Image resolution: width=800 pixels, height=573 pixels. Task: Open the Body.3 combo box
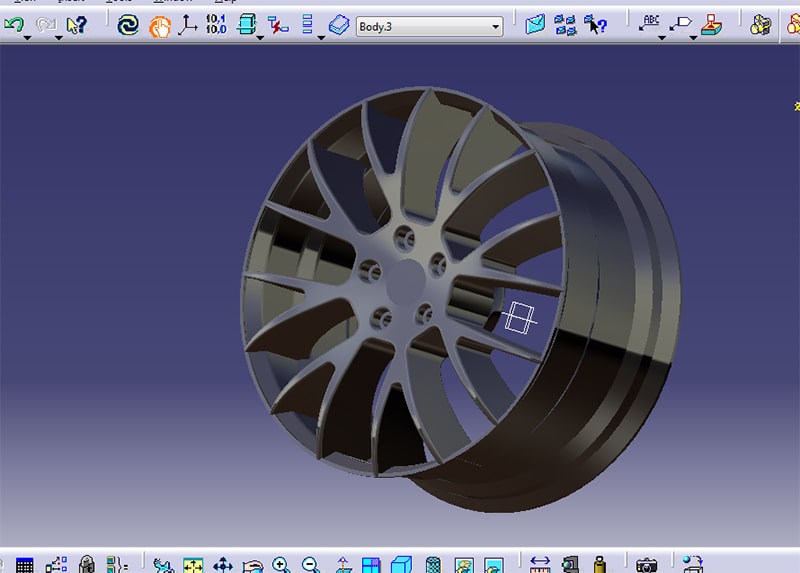point(430,26)
